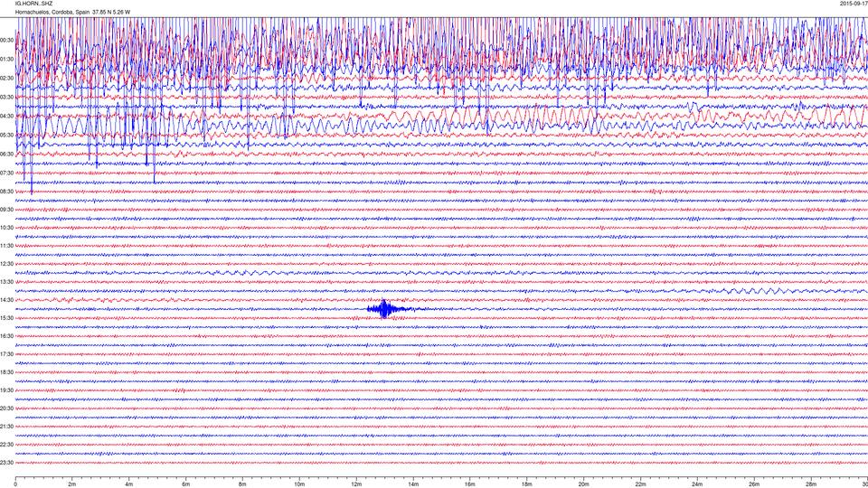Click the 20m axis tick label
The width and height of the screenshot is (868, 488).
point(583,484)
